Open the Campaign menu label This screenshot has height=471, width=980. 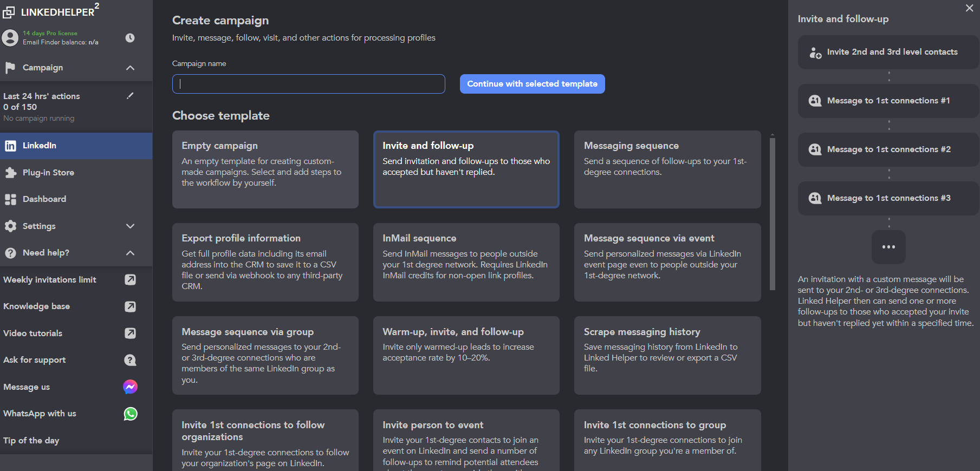[x=43, y=68]
